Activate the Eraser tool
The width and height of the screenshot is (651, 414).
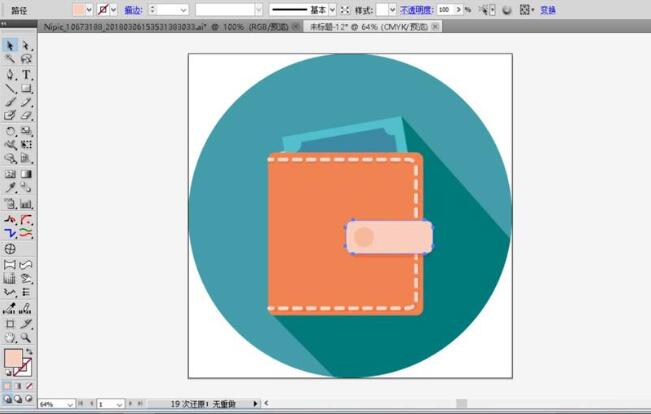click(x=27, y=116)
